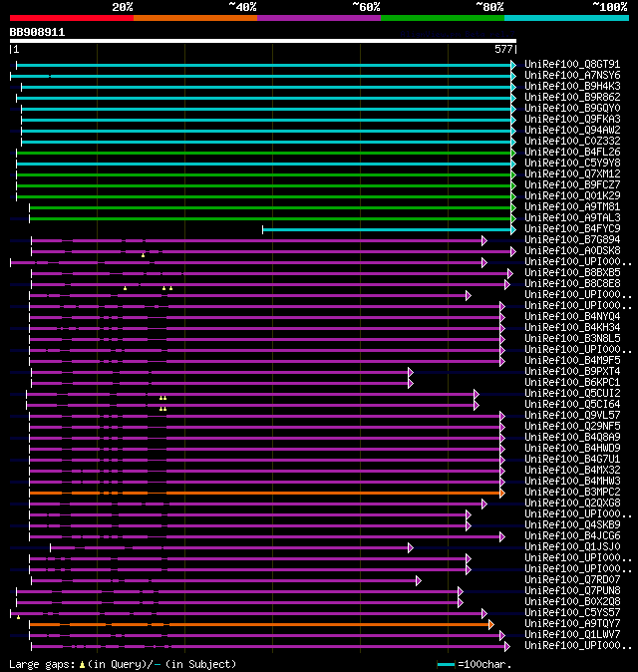Open hit UniRef100_Q29NF5
The image size is (638, 672).
click(572, 427)
